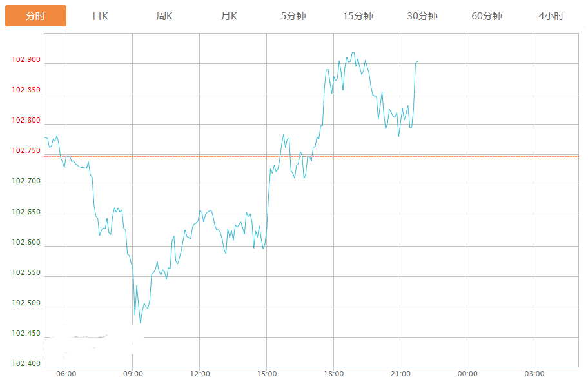Click the 00:00 time axis label

467,374
